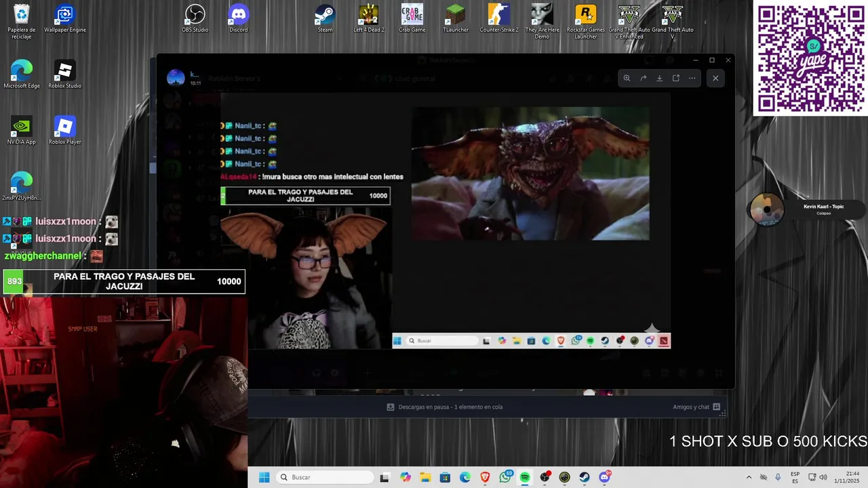Select Steam desktop shortcut
The image size is (868, 488).
click(x=325, y=19)
